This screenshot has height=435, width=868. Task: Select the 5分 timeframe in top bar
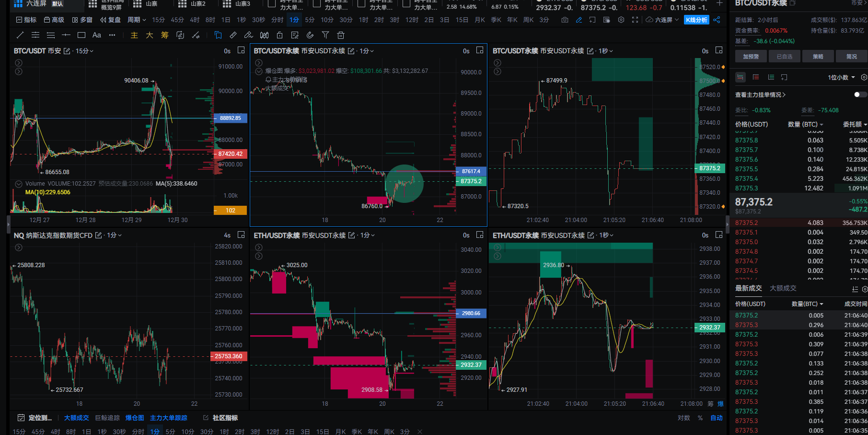click(x=310, y=20)
